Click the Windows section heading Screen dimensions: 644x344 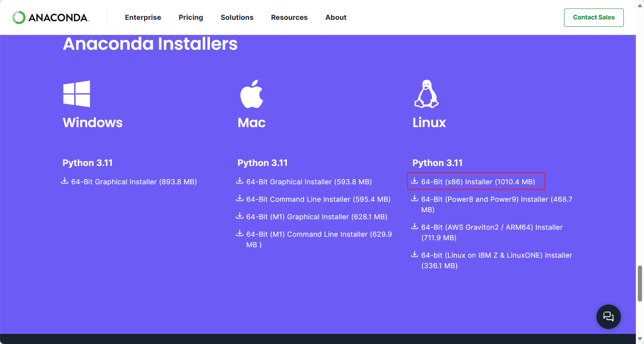click(92, 122)
